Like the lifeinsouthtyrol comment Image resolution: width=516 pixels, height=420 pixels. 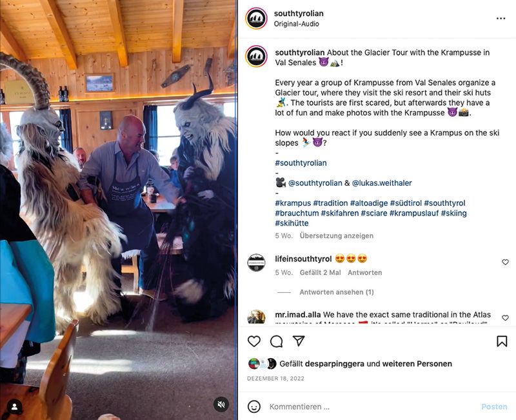click(x=505, y=262)
